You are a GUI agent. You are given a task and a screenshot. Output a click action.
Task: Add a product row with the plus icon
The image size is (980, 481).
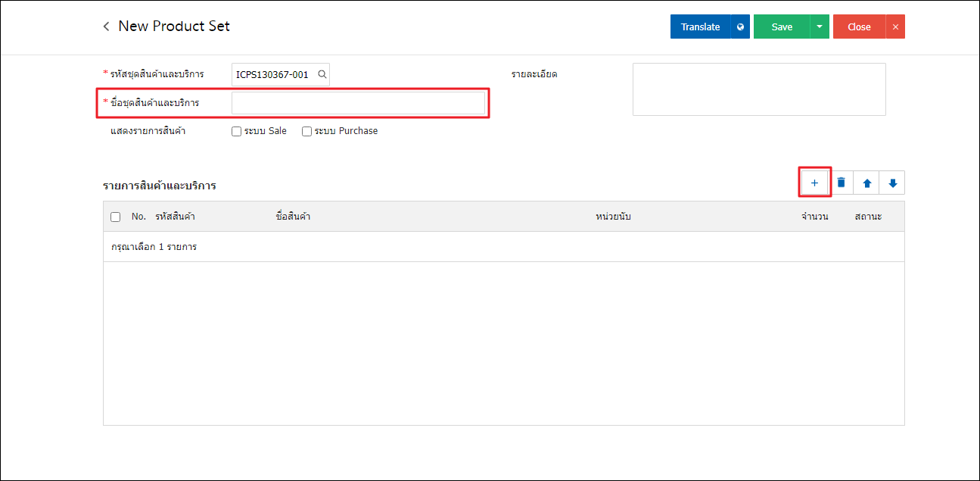[815, 183]
